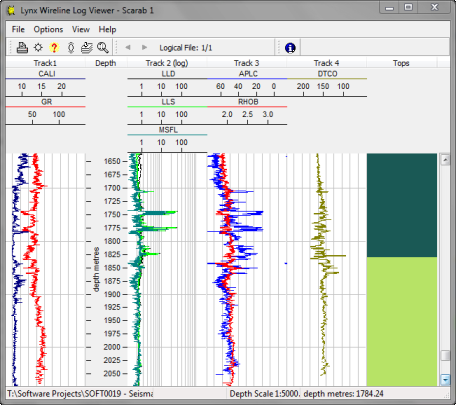Open the File menu

18,29
